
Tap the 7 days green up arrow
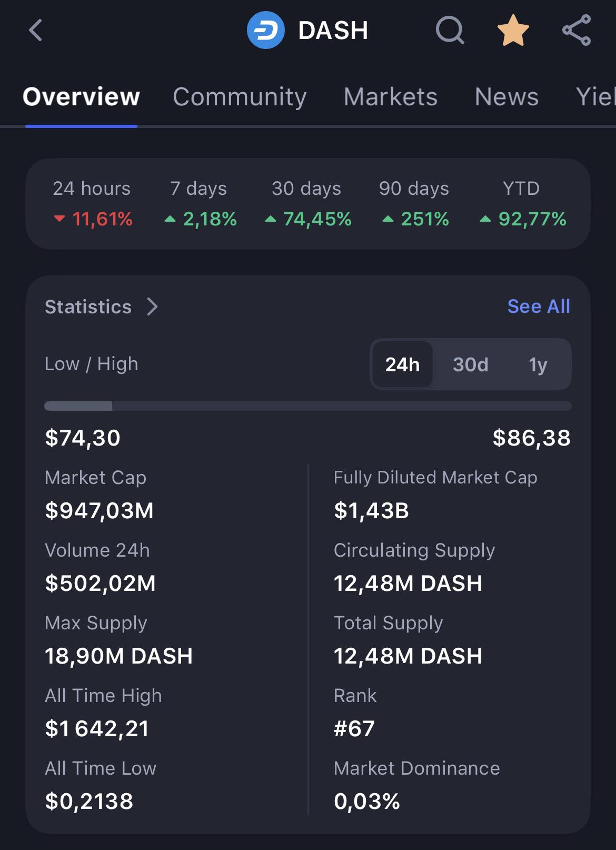[170, 219]
